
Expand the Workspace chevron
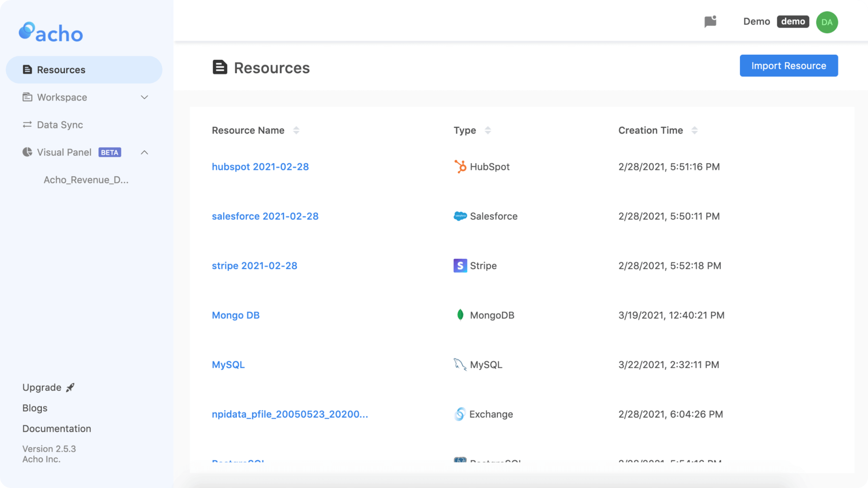point(144,97)
